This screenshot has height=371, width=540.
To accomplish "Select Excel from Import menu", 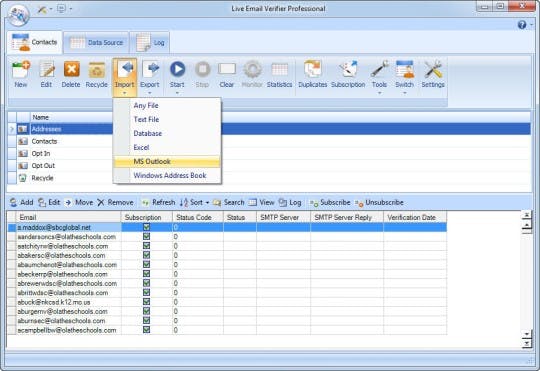I will [167, 147].
